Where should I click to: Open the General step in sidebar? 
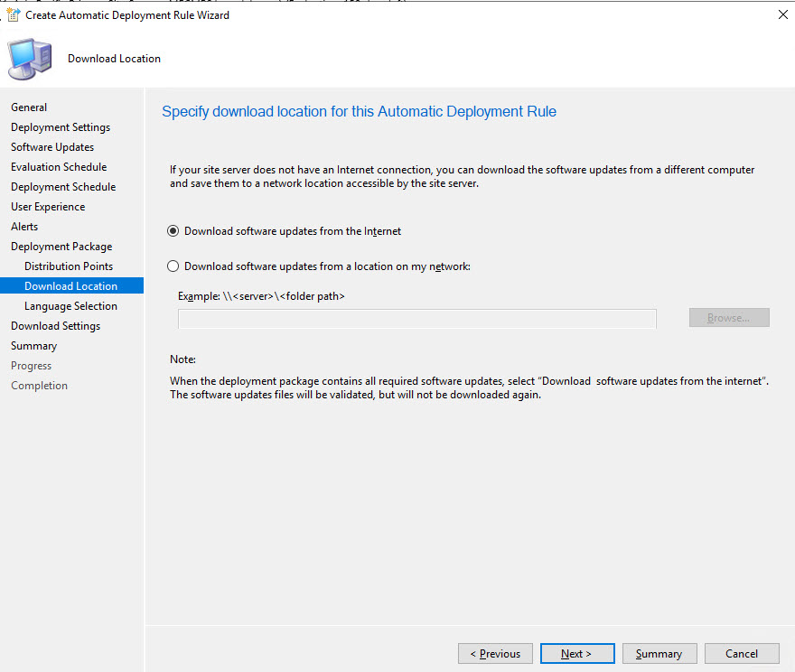(29, 107)
